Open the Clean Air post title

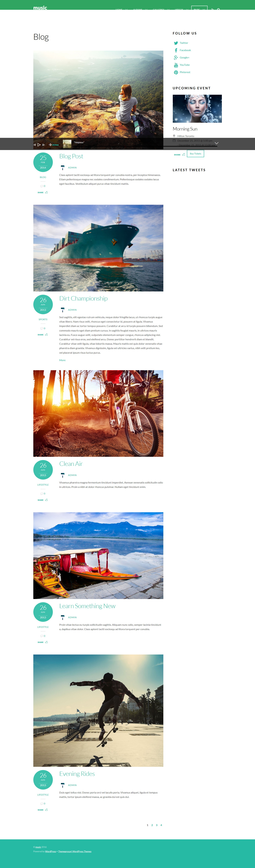click(x=71, y=464)
